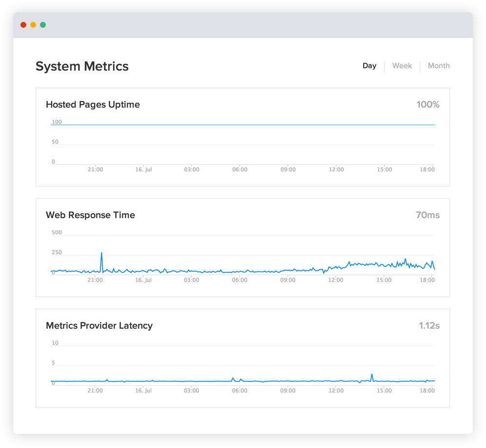Click the 500 axis value on Web Response Time

pos(57,233)
